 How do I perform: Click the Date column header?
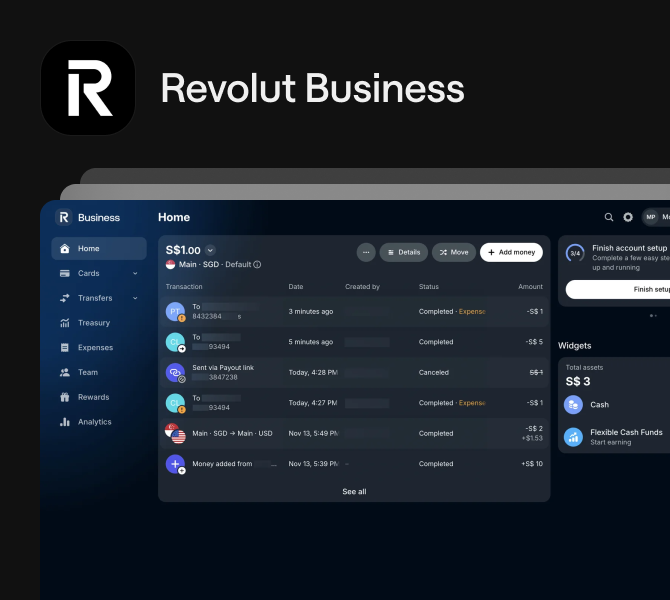point(296,287)
